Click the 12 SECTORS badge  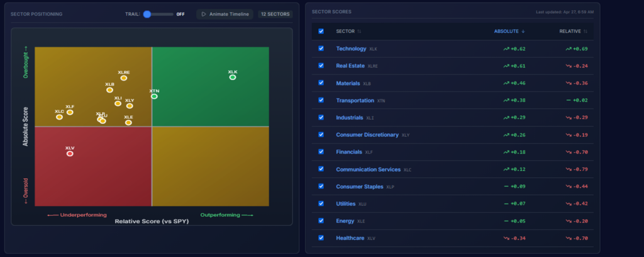(274, 14)
